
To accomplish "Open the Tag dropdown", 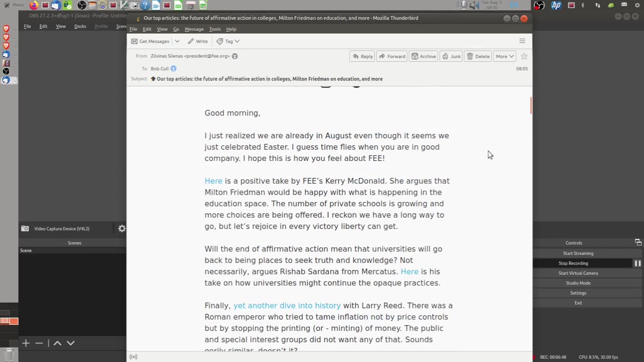I will point(228,41).
